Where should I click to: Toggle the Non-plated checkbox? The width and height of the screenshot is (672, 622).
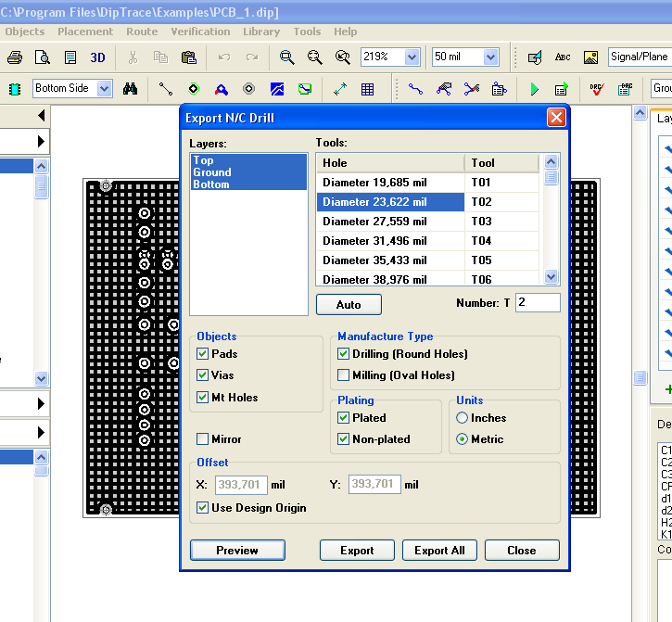point(343,439)
